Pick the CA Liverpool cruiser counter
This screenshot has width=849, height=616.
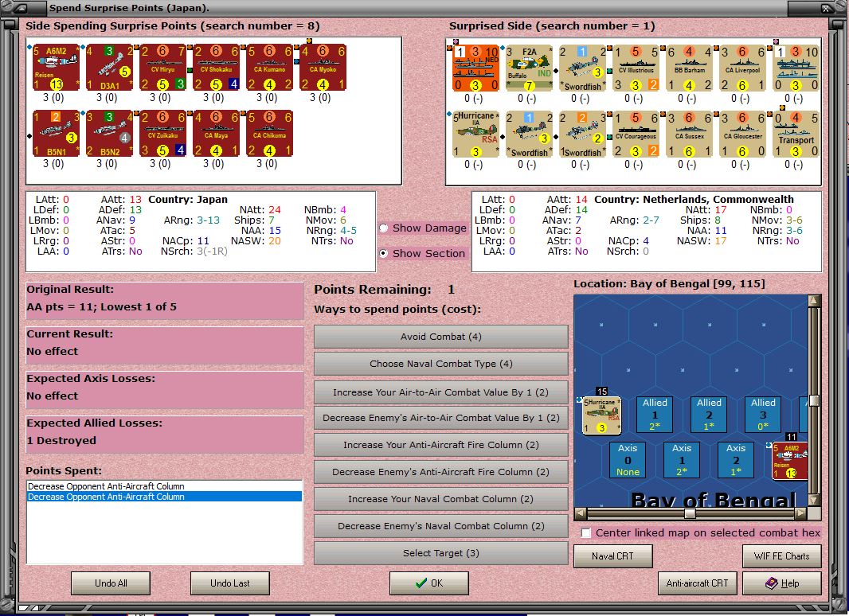click(x=742, y=68)
